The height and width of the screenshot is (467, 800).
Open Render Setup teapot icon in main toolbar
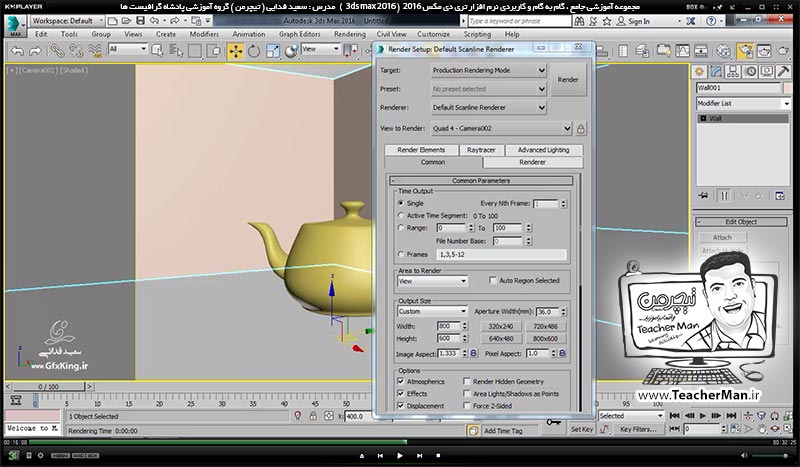pos(745,51)
